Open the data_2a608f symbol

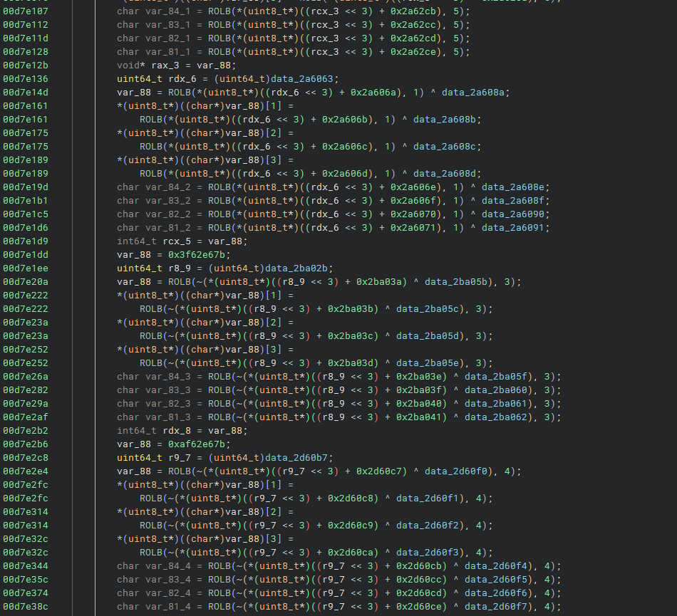click(x=513, y=201)
